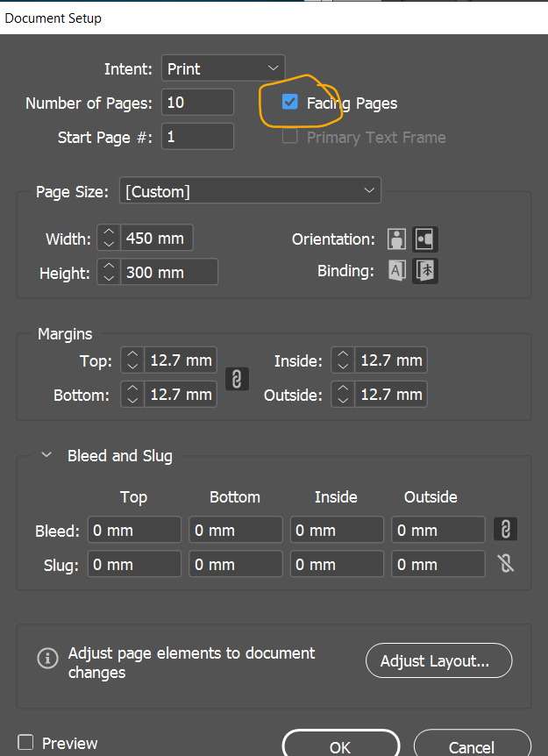Open the Page Size dropdown

point(250,190)
